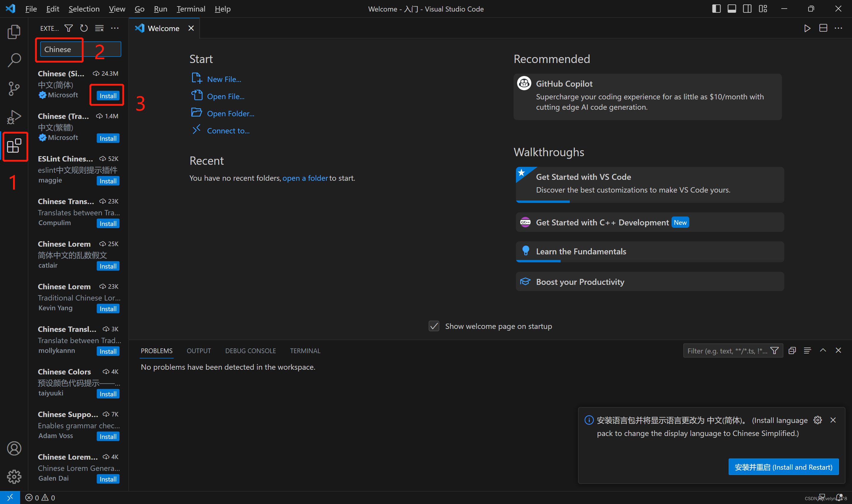The image size is (852, 504).
Task: Click the filter icon in the Extensions panel
Action: point(68,28)
